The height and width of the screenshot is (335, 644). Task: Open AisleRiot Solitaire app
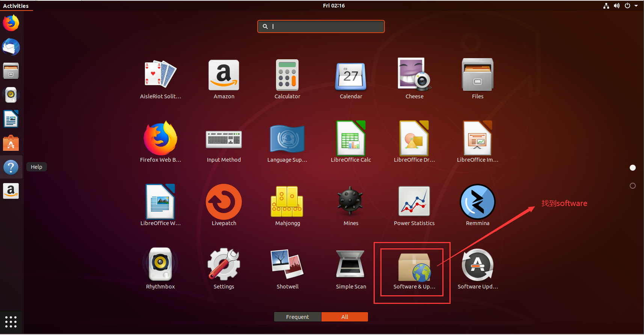point(160,79)
